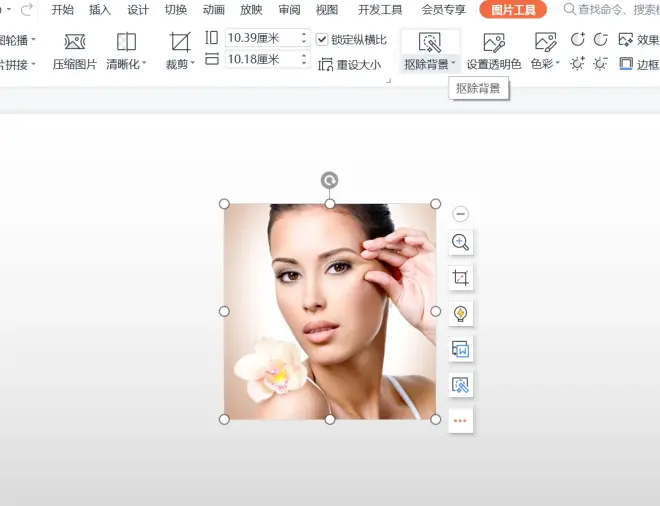The height and width of the screenshot is (506, 660).
Task: Click the search magnifier icon in ribbon
Action: tap(569, 9)
